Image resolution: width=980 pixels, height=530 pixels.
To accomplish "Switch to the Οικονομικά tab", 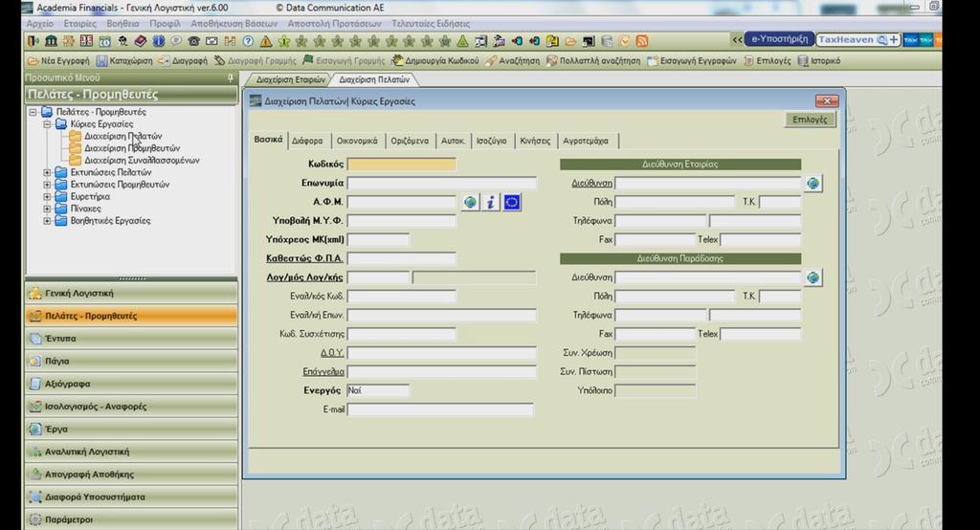I will coord(357,141).
